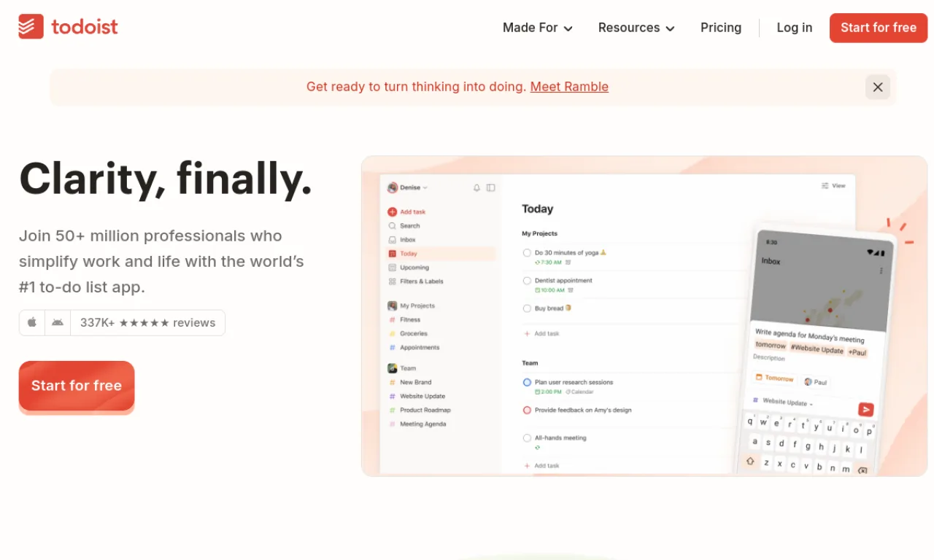The width and height of the screenshot is (934, 560).
Task: Click the header Start for free button
Action: [879, 28]
